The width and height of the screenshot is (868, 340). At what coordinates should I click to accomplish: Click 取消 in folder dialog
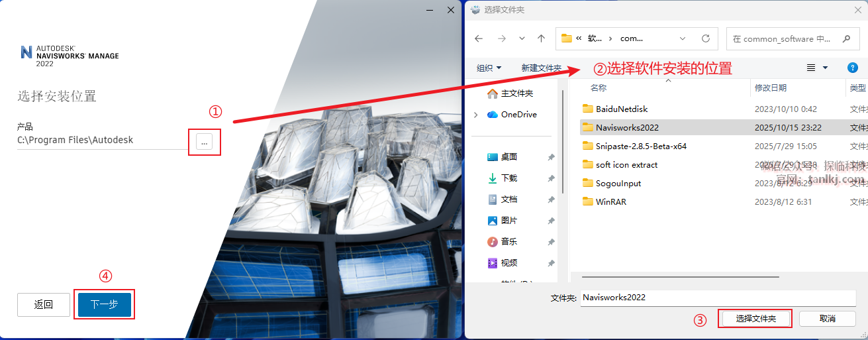point(827,319)
